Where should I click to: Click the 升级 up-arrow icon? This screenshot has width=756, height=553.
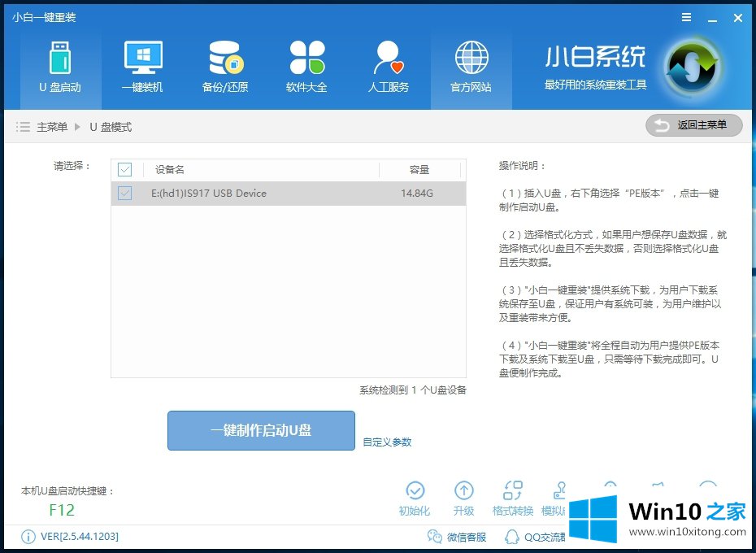click(464, 490)
